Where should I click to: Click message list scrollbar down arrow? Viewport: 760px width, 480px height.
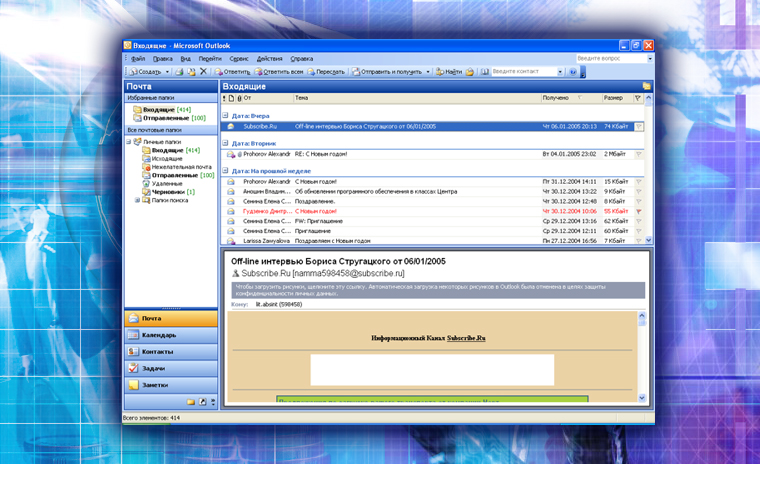pos(649,240)
